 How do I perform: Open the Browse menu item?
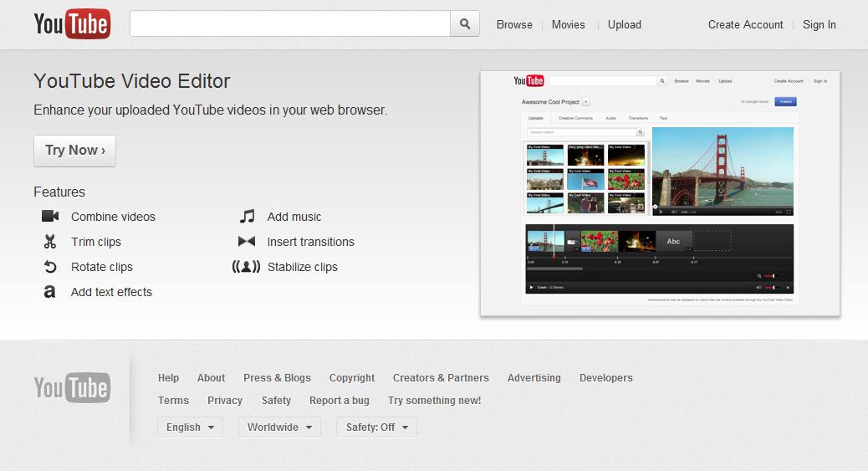(514, 24)
